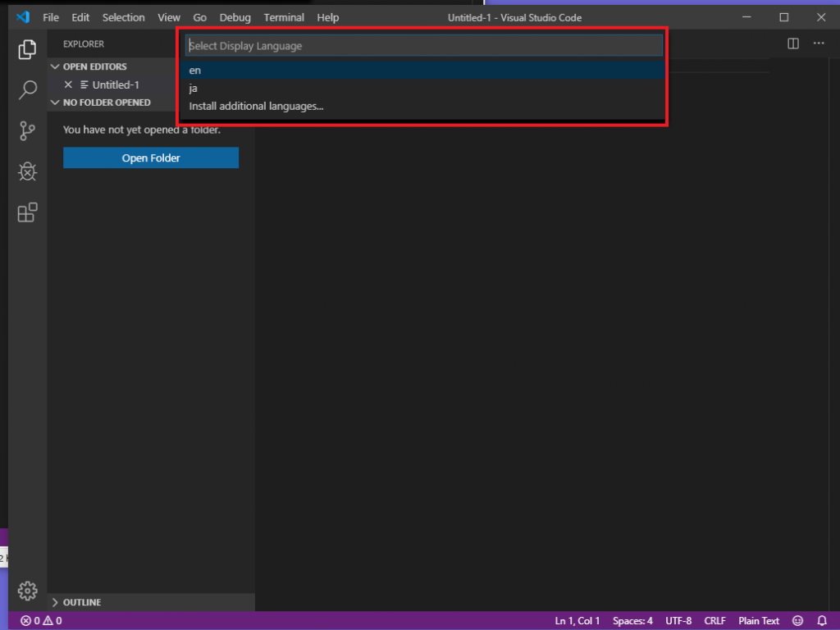Open the Edit menu
This screenshot has height=630, width=840.
pyautogui.click(x=80, y=18)
